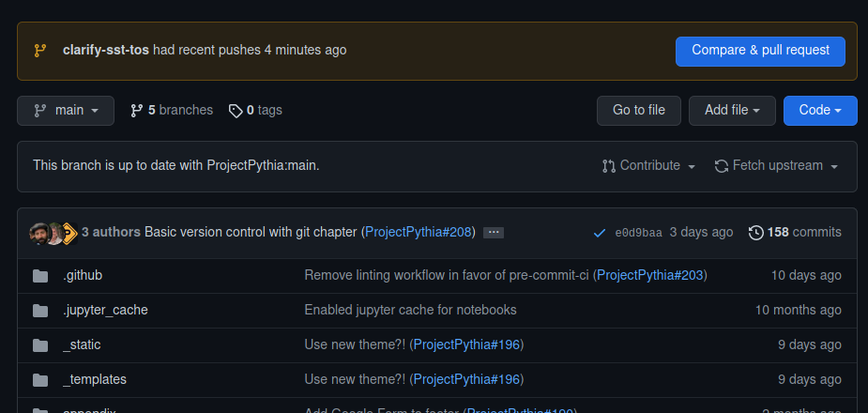The height and width of the screenshot is (413, 868).
Task: Open the main branch selector dropdown
Action: (x=66, y=111)
